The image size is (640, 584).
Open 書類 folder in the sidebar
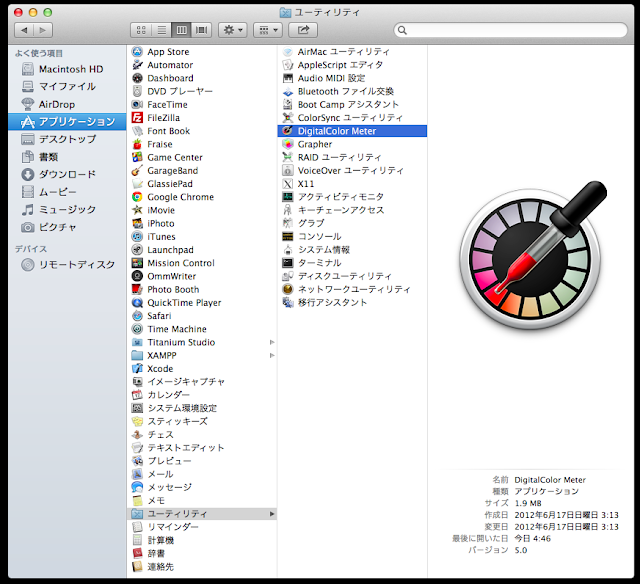[67, 157]
